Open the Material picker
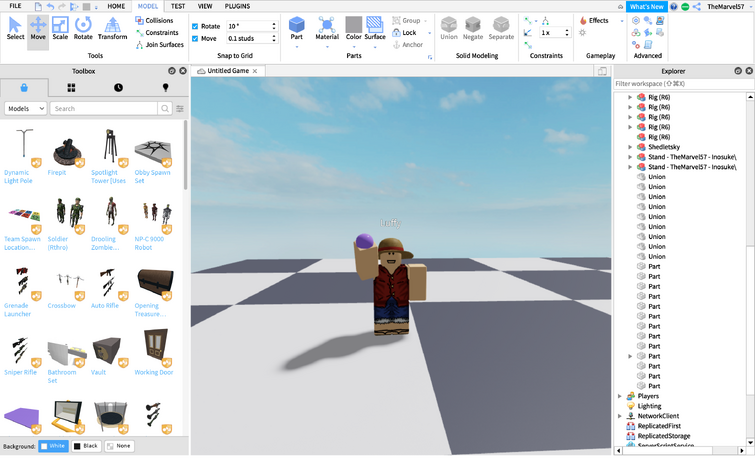The height and width of the screenshot is (472, 755). point(327,28)
